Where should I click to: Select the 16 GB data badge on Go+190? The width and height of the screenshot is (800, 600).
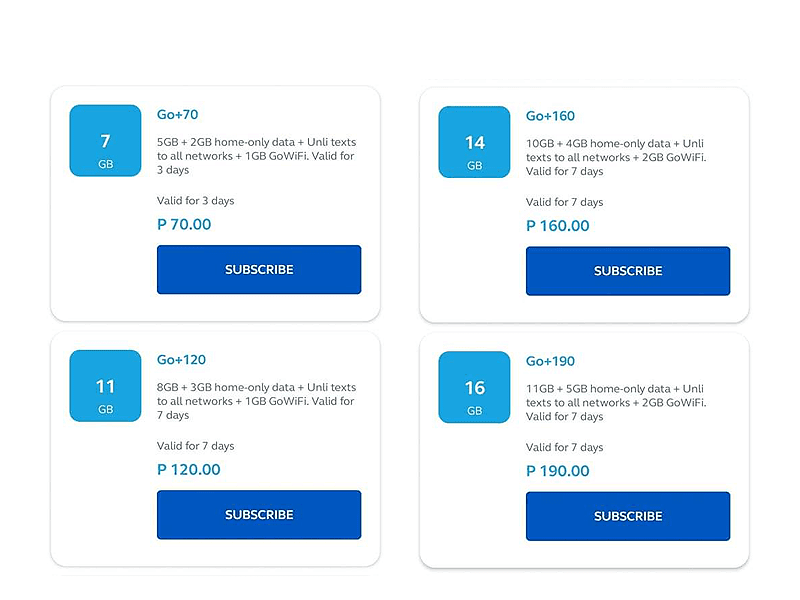pyautogui.click(x=473, y=388)
